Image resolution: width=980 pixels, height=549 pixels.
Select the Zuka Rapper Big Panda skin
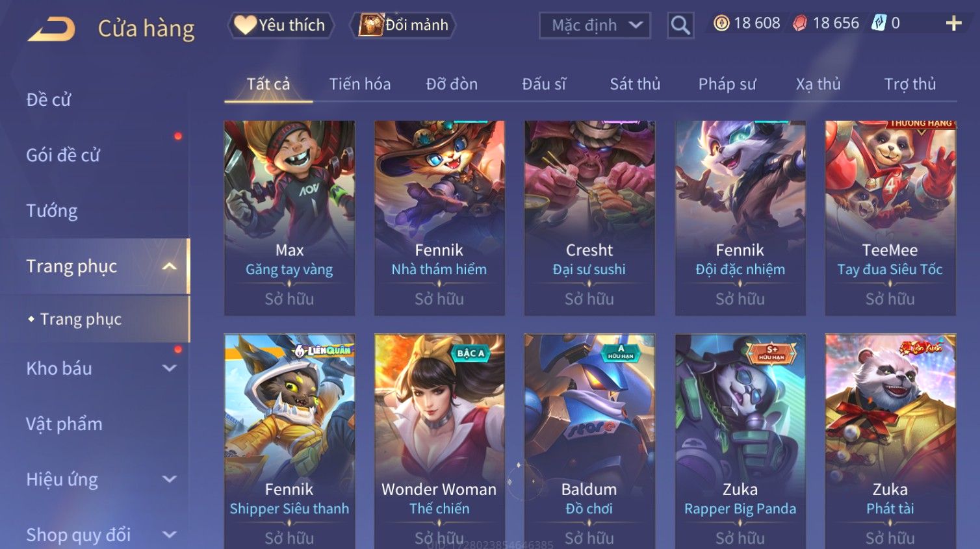(740, 442)
